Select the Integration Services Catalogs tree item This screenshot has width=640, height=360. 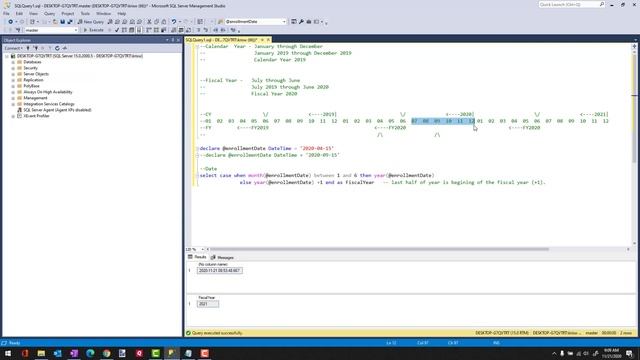[49, 104]
